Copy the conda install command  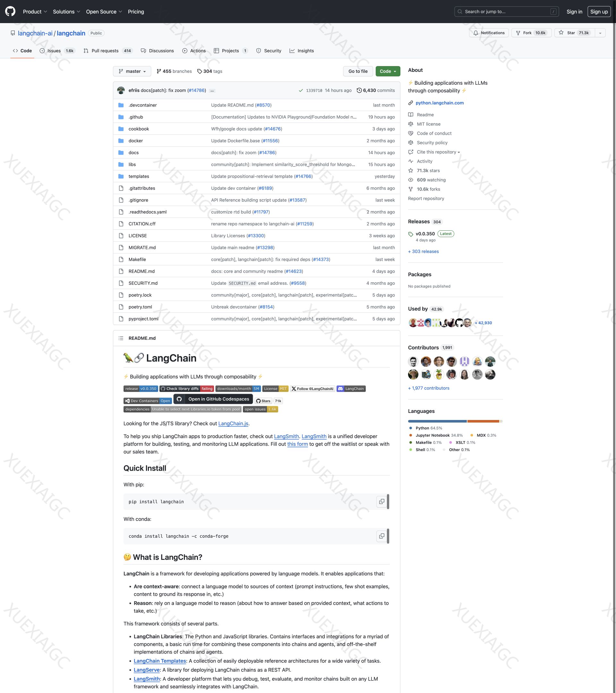coord(381,536)
